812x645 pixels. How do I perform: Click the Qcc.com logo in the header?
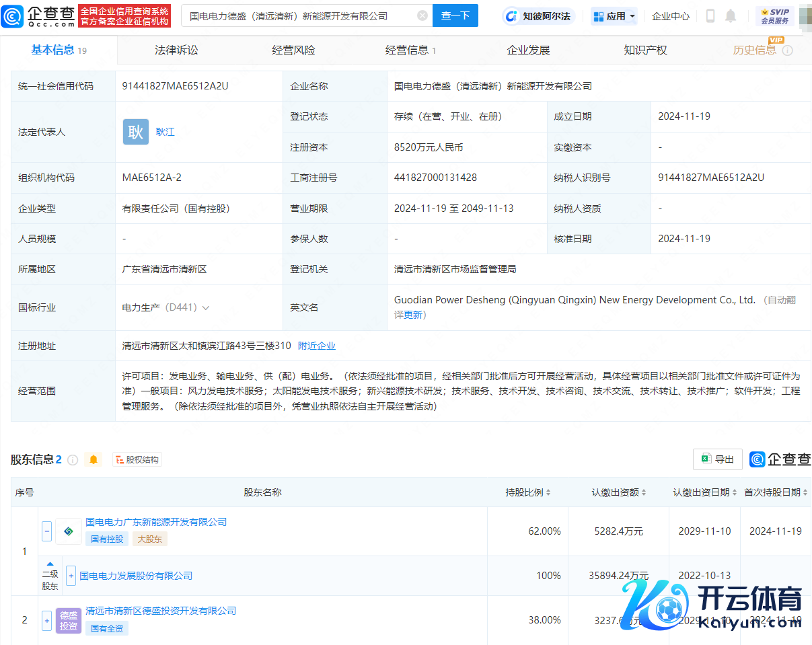38,15
